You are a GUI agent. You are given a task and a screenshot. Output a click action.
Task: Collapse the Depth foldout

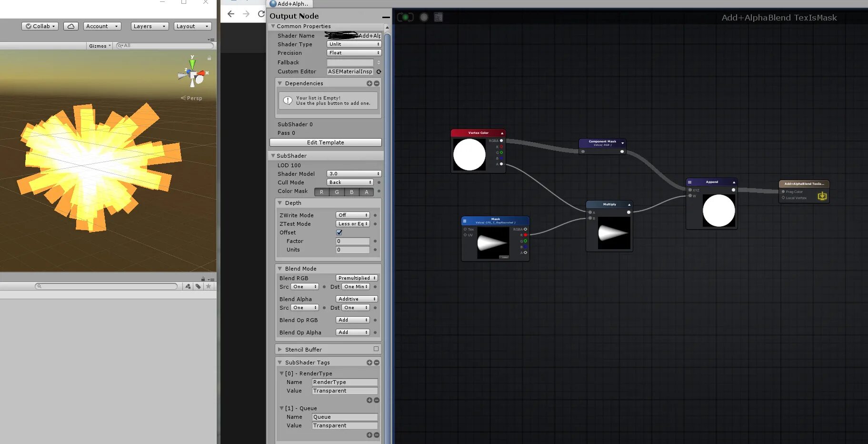pos(280,203)
